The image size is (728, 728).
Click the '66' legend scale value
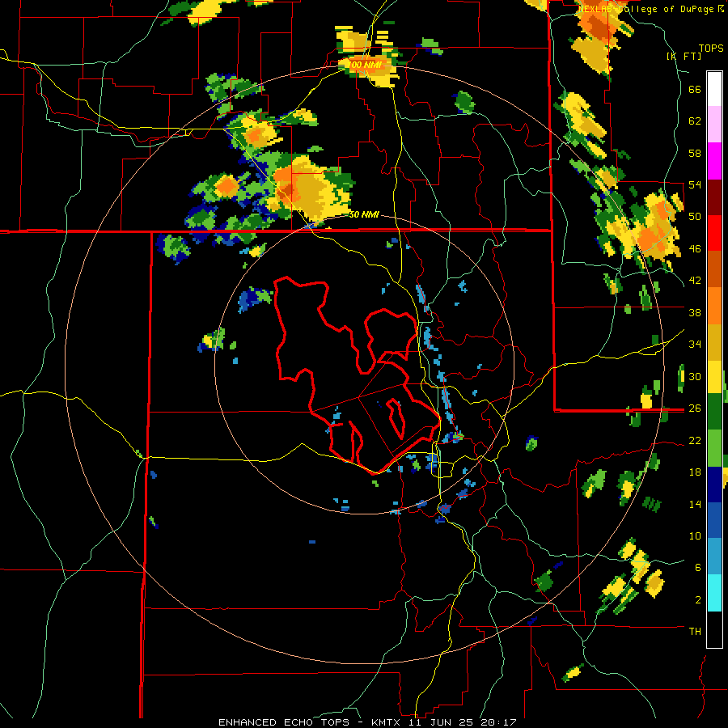coord(695,90)
